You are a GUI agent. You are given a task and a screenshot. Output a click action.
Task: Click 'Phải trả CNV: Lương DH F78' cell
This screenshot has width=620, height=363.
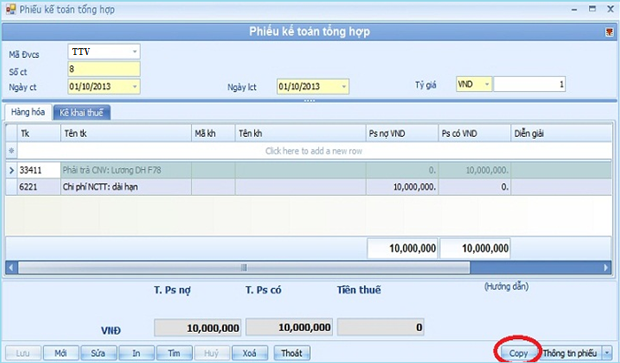(x=126, y=170)
